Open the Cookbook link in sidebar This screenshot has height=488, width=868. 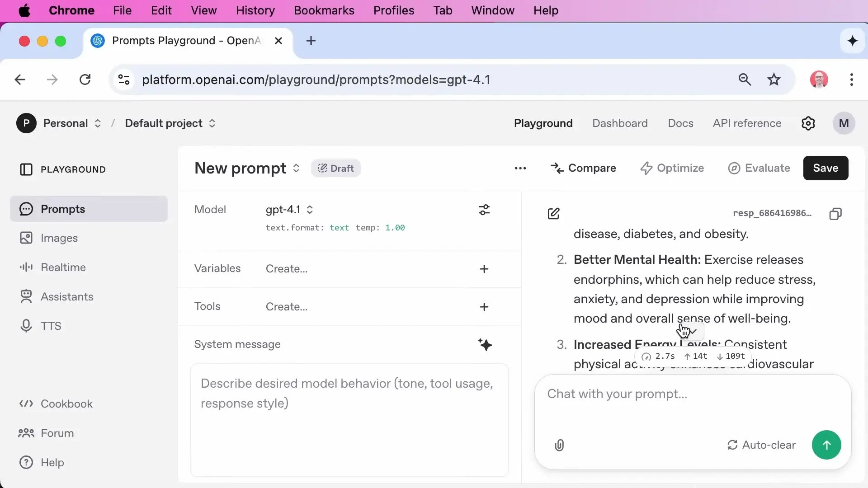(66, 404)
